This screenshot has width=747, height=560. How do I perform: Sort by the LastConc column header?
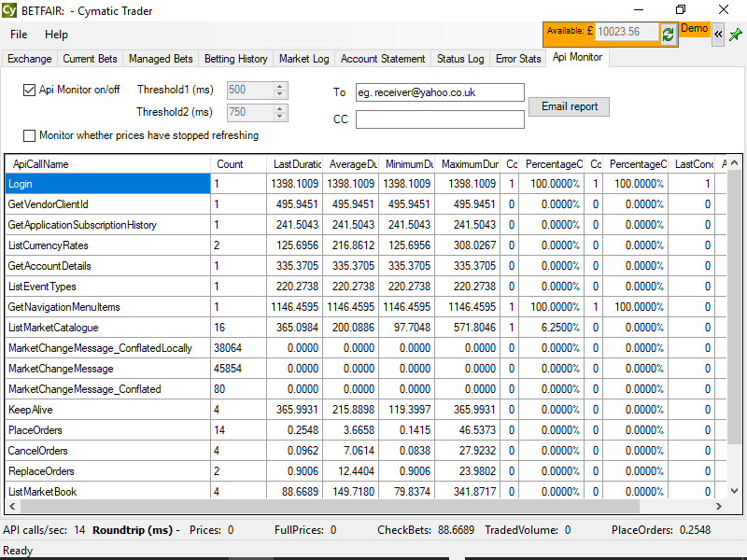(692, 164)
